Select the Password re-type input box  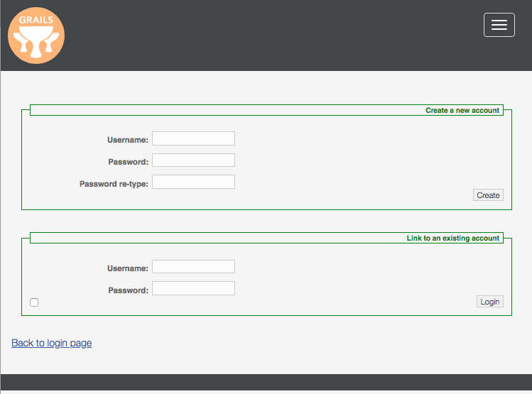point(193,182)
